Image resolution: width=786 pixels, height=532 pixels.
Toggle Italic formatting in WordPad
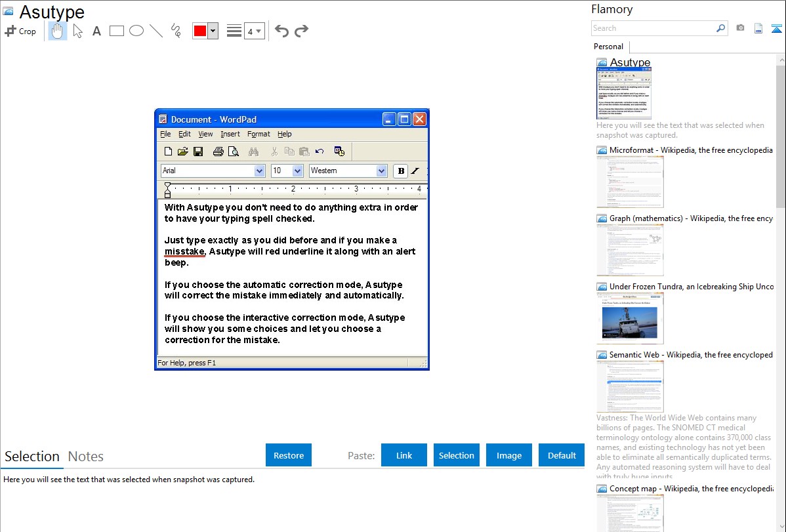click(x=415, y=171)
